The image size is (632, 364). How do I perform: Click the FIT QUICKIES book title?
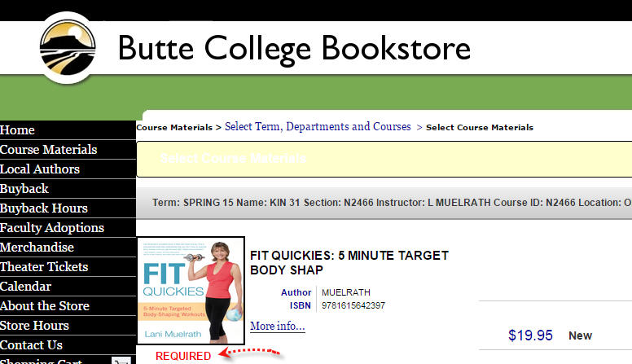(349, 262)
